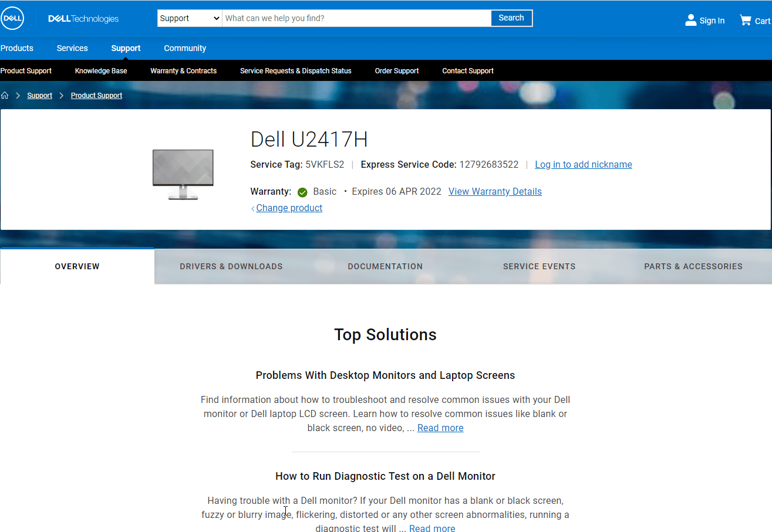
Task: Click the Dell U2417H monitor thumbnail
Action: (183, 174)
